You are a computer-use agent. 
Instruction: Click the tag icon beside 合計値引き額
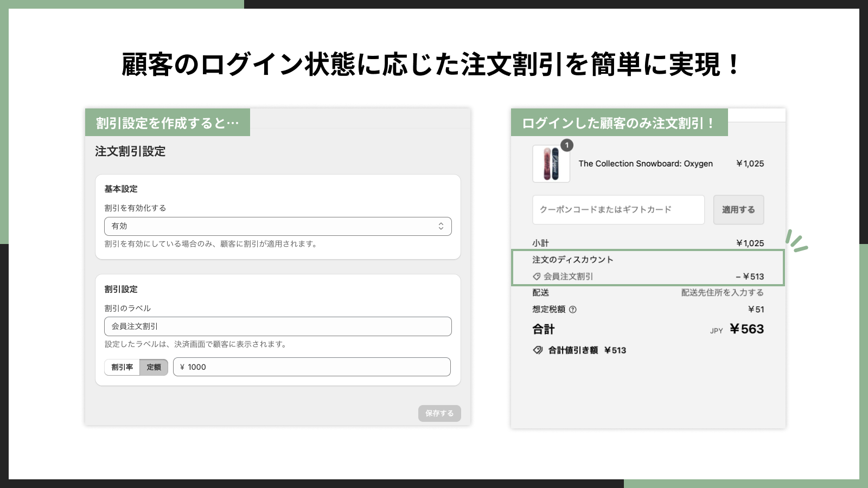point(538,350)
